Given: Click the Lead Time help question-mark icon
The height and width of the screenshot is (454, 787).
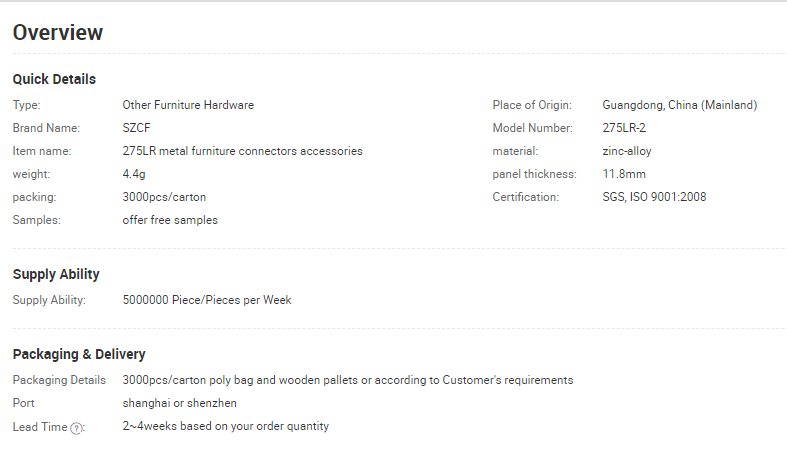Looking at the screenshot, I should (x=76, y=428).
